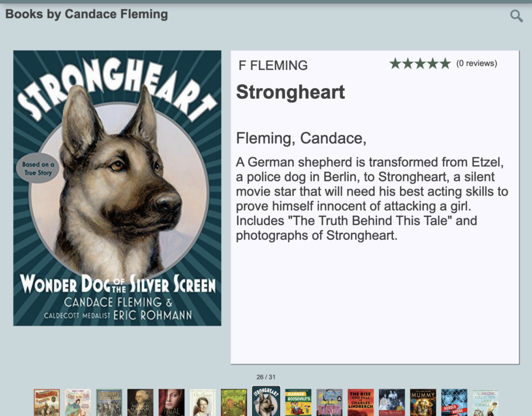532x416 pixels.
Task: Open The Great and Only Barnum thumbnail
Action: point(329,403)
